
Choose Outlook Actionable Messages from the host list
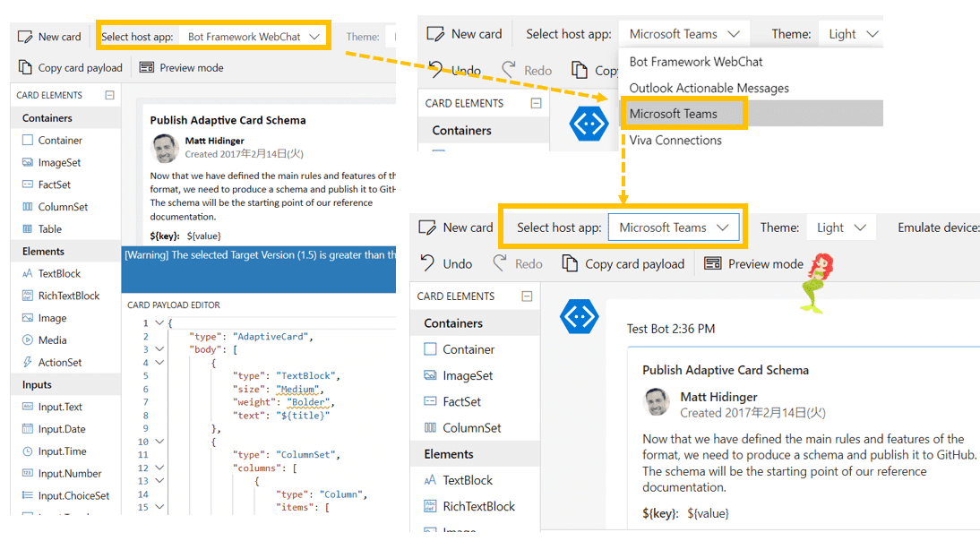(x=709, y=88)
